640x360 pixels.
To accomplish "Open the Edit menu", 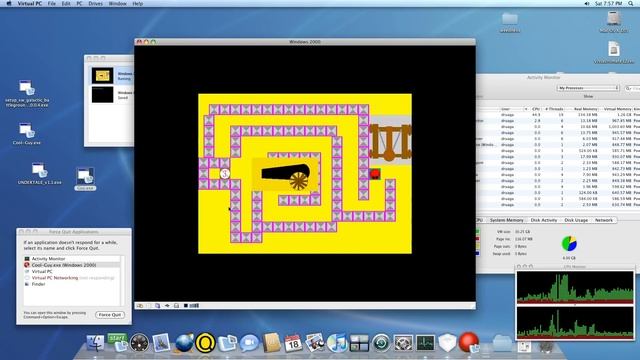I will (x=66, y=3).
